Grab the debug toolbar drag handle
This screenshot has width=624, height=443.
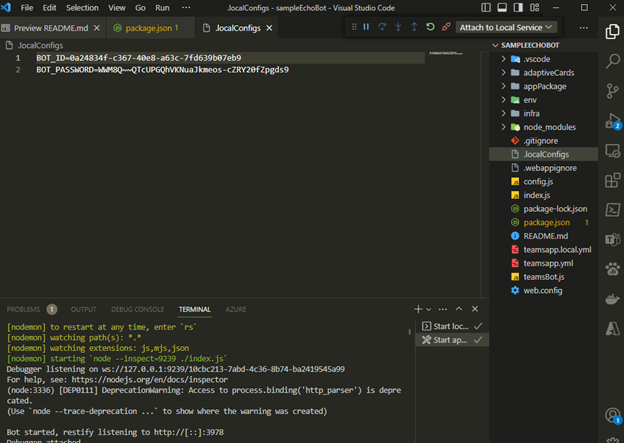click(354, 27)
